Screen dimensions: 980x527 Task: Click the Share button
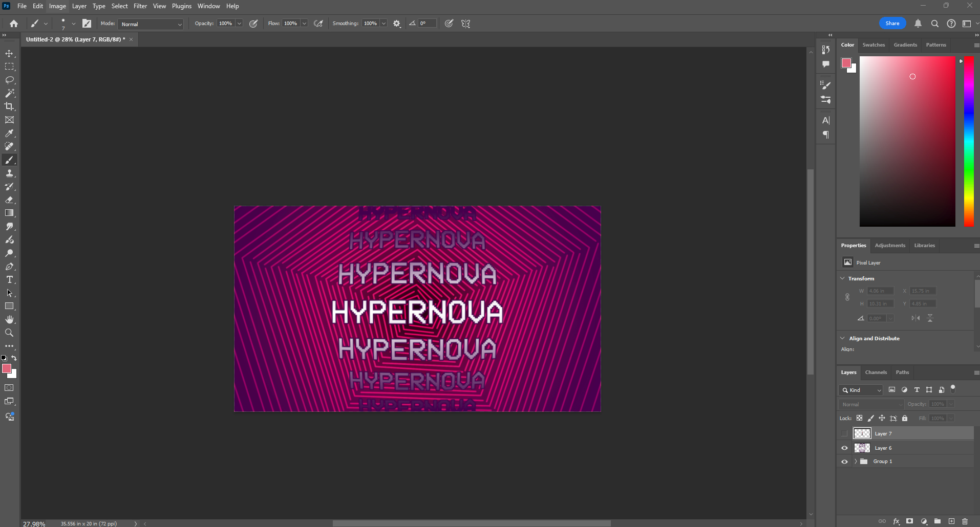click(892, 24)
